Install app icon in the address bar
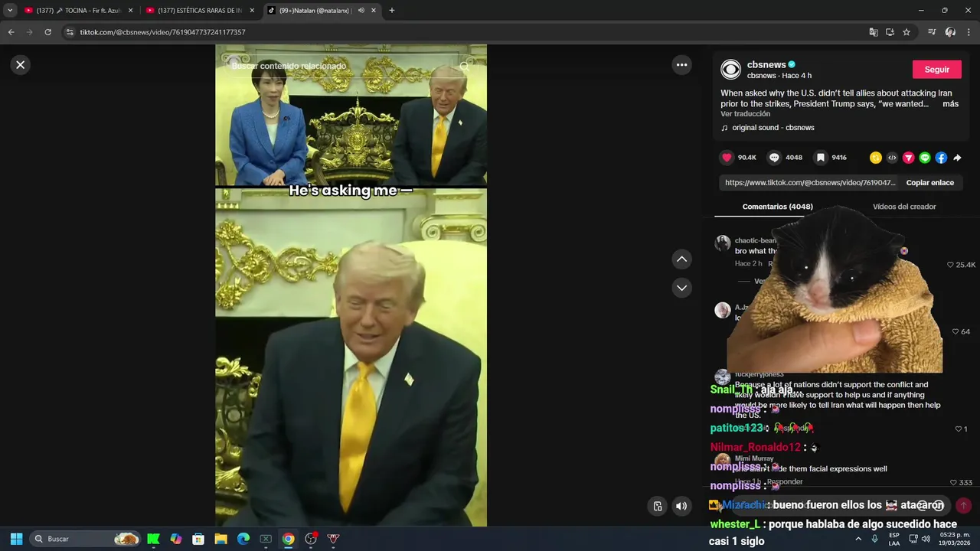The width and height of the screenshot is (980, 551). (890, 32)
